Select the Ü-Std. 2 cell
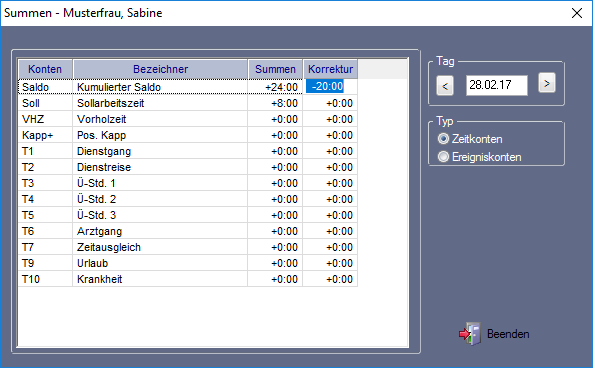The image size is (593, 368). point(160,199)
